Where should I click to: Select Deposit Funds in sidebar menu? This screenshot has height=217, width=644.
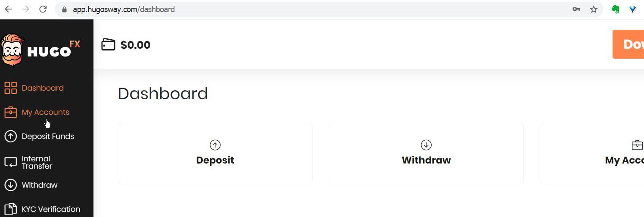(x=48, y=136)
